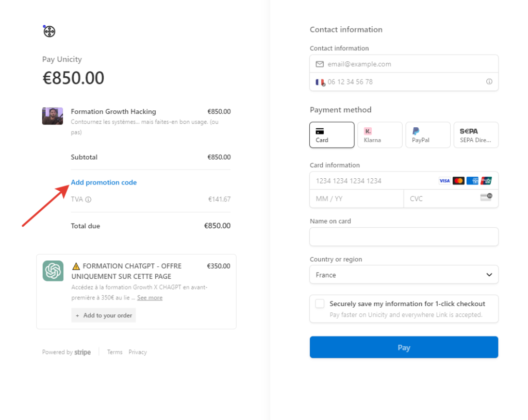The image size is (528, 420).
Task: Click the Formation Growth Hacking title
Action: tap(113, 111)
